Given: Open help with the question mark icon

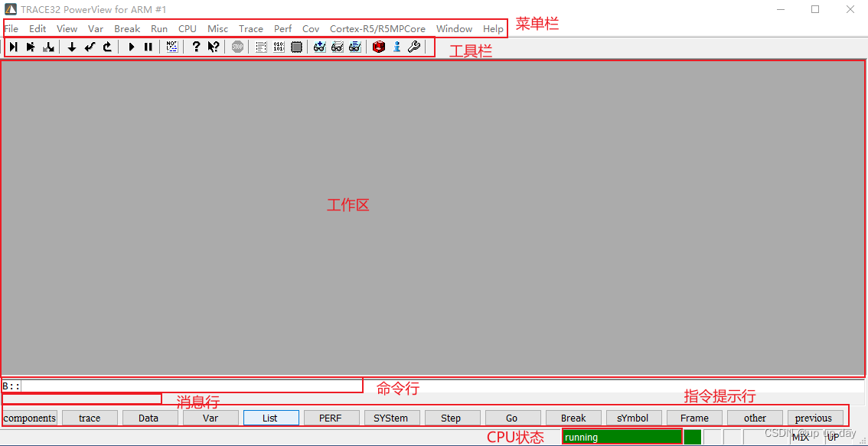Looking at the screenshot, I should click(196, 47).
